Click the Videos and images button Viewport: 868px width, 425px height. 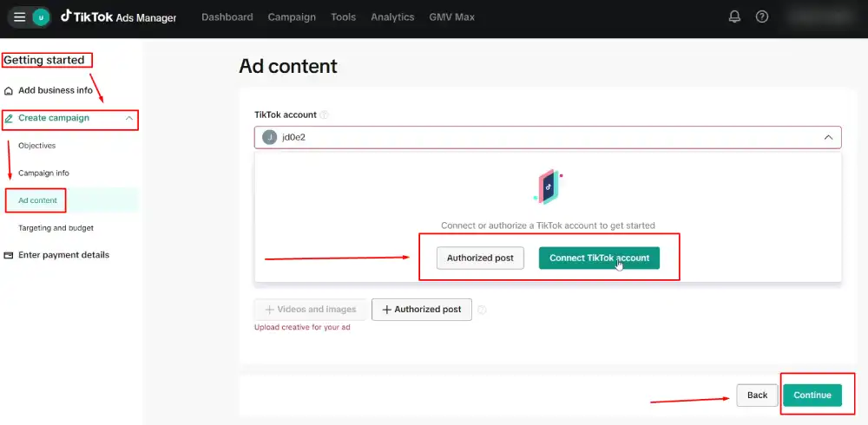(310, 310)
